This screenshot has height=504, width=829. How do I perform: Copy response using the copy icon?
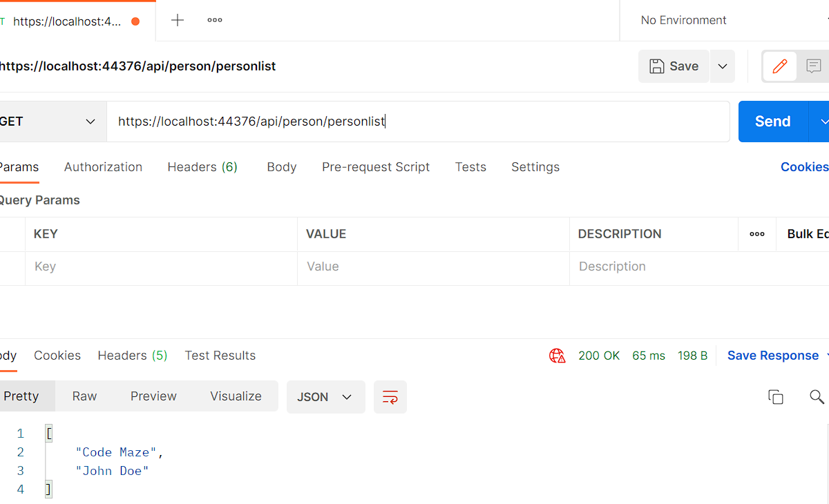pyautogui.click(x=776, y=397)
